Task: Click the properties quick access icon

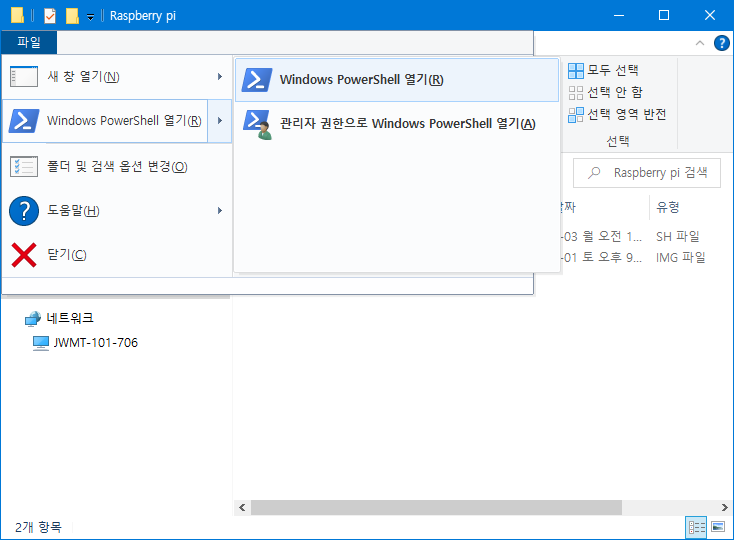Action: [x=50, y=16]
